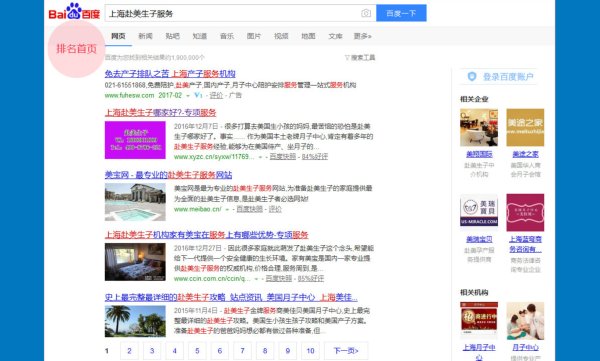Screen dimensions: 600x361
Task: Click the purple thumbnail of second result
Action: click(135, 140)
